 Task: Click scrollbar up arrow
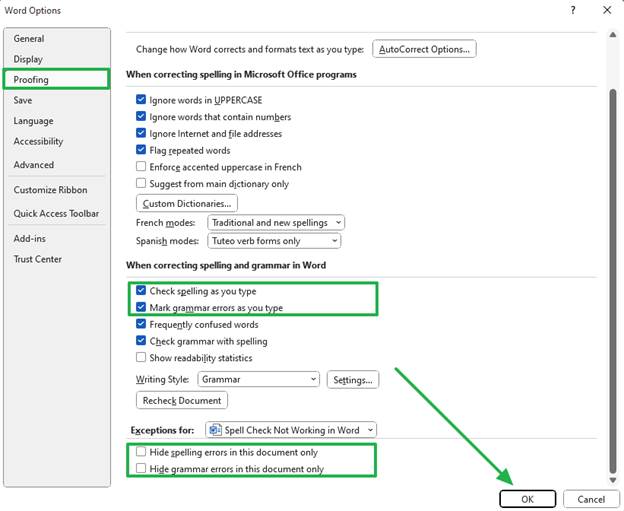click(613, 35)
